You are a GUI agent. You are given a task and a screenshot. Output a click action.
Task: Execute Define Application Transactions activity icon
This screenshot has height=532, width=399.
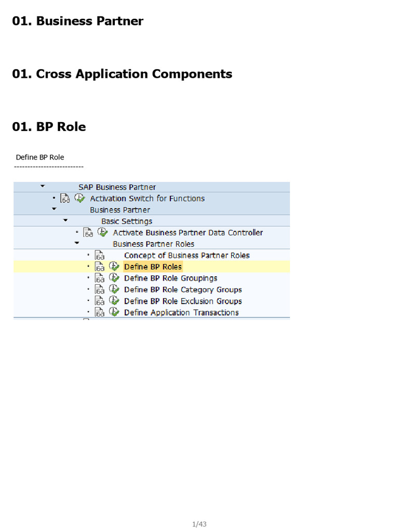114,312
